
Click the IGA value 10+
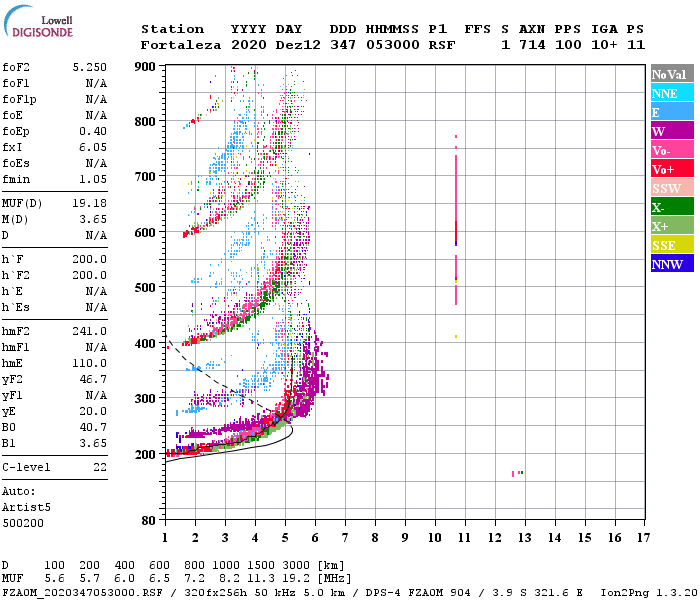coord(604,45)
